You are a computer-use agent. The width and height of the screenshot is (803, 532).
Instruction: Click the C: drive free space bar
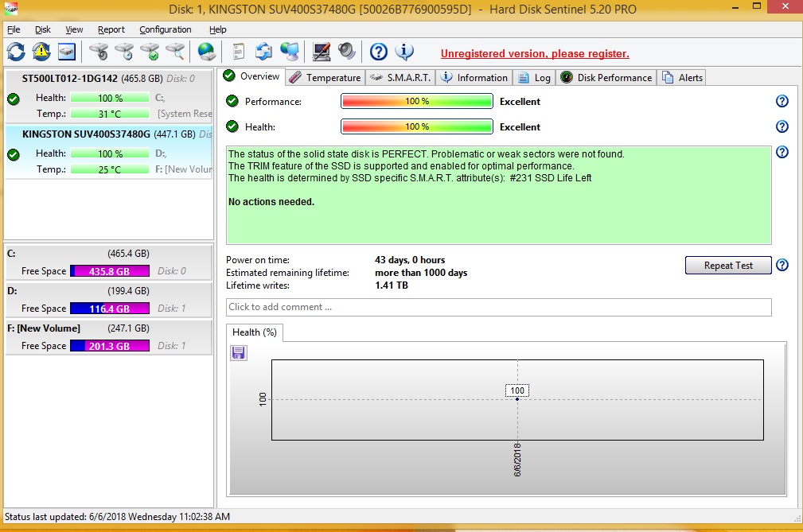tap(109, 271)
